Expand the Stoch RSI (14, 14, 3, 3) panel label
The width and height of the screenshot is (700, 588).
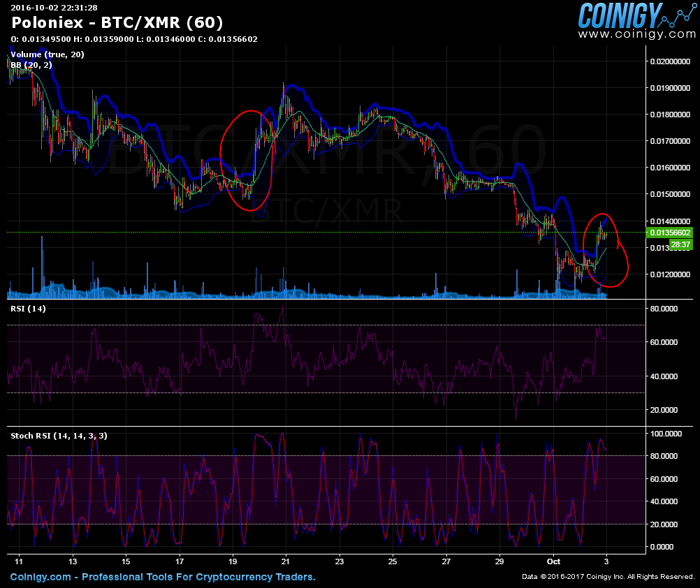pyautogui.click(x=59, y=435)
